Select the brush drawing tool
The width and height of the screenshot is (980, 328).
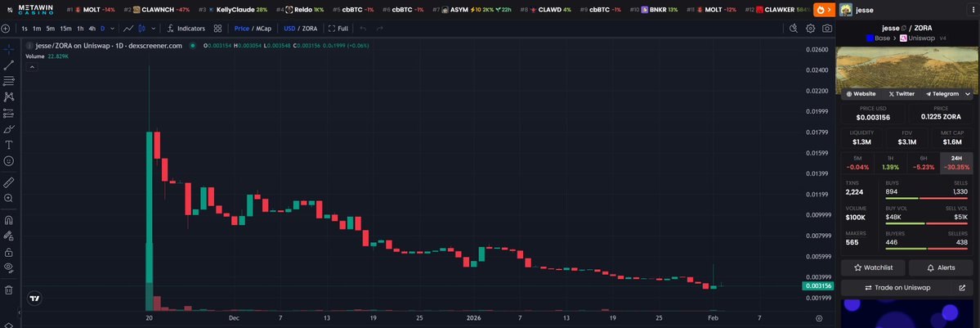pos(9,129)
